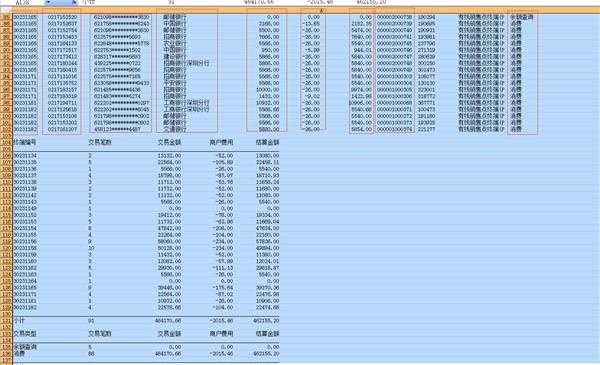Select amount 13132.00 in the 20231134 row
Image resolution: width=600 pixels, height=365 pixels.
169,156
